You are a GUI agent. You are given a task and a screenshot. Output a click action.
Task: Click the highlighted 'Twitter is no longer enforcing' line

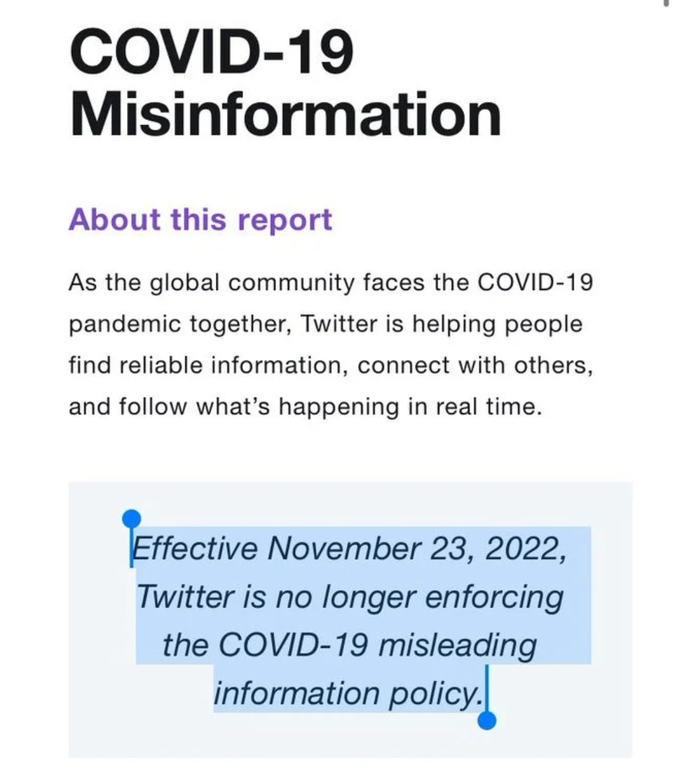[x=350, y=597]
